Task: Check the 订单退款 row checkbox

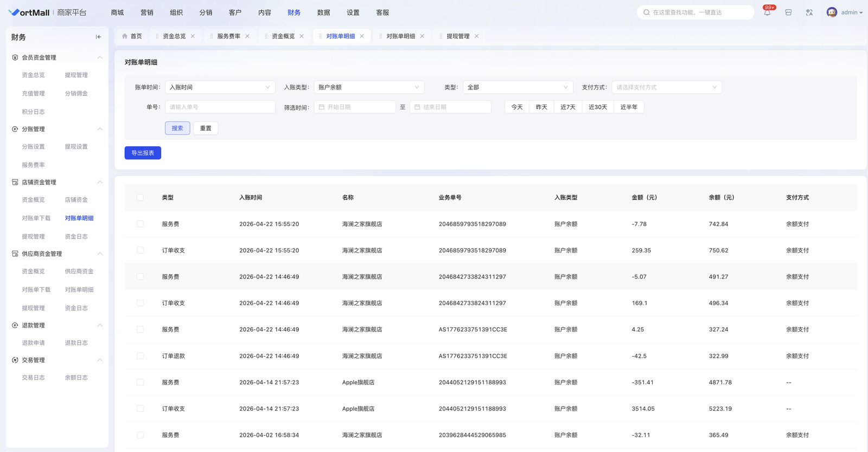Action: pyautogui.click(x=140, y=356)
